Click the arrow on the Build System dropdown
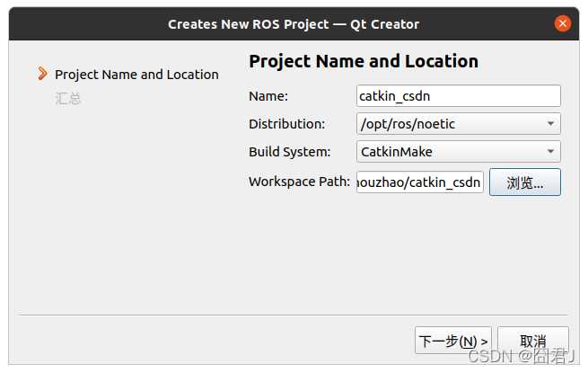Viewport: 588px width, 373px height. point(549,152)
